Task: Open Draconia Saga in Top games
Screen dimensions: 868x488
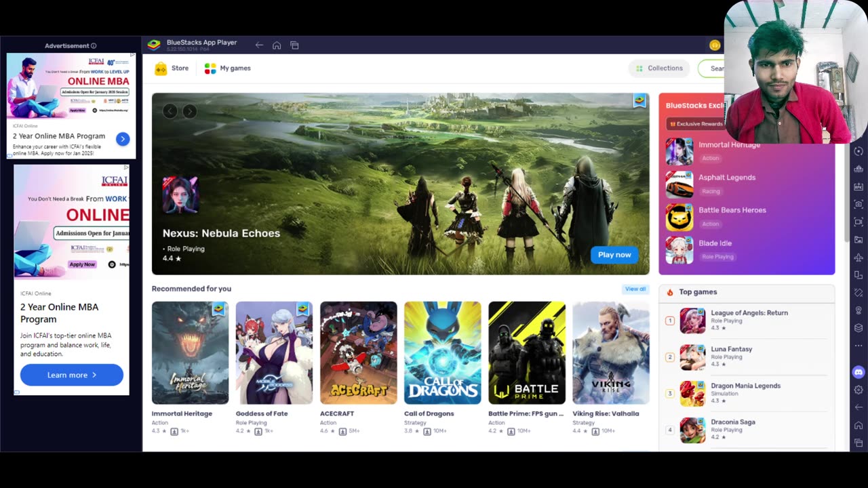Action: coord(746,430)
